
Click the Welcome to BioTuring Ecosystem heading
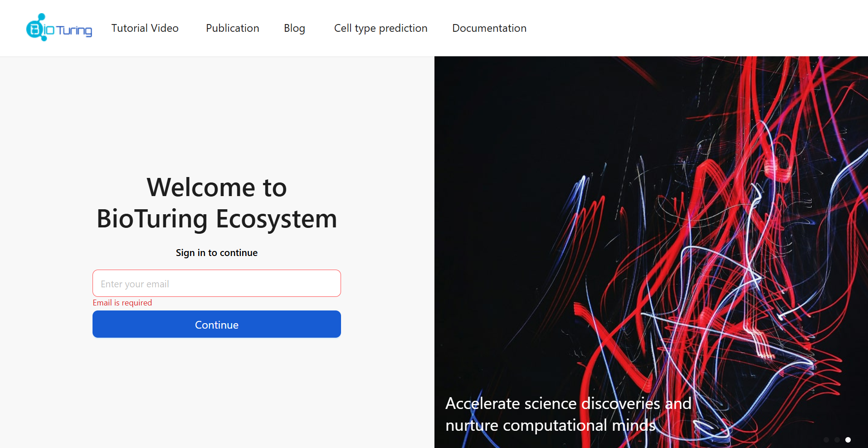216,203
